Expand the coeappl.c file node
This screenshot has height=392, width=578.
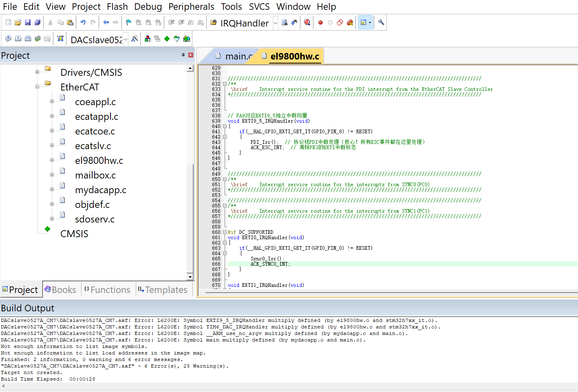point(52,101)
